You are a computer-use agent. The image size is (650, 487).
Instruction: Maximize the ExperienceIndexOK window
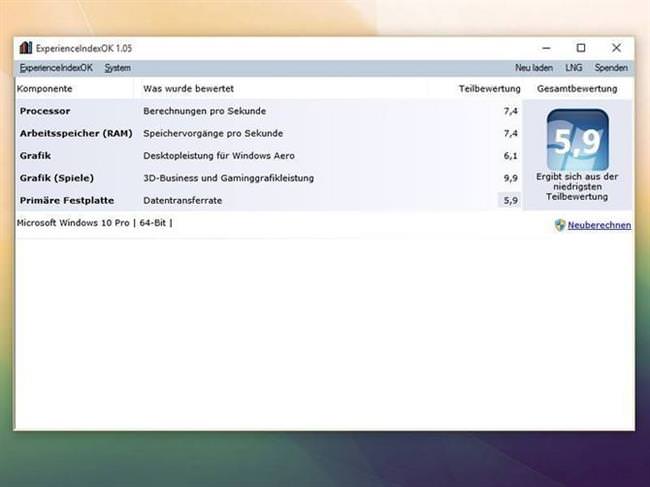(x=581, y=48)
